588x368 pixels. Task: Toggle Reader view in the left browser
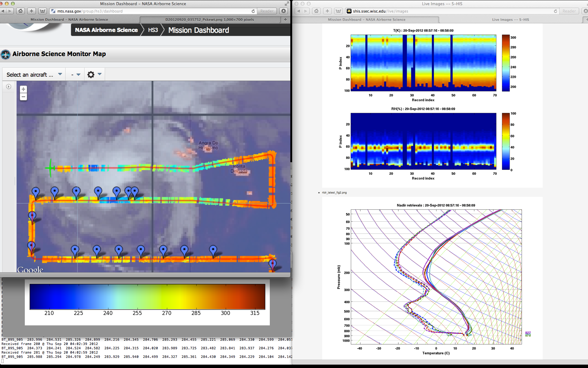click(x=267, y=11)
